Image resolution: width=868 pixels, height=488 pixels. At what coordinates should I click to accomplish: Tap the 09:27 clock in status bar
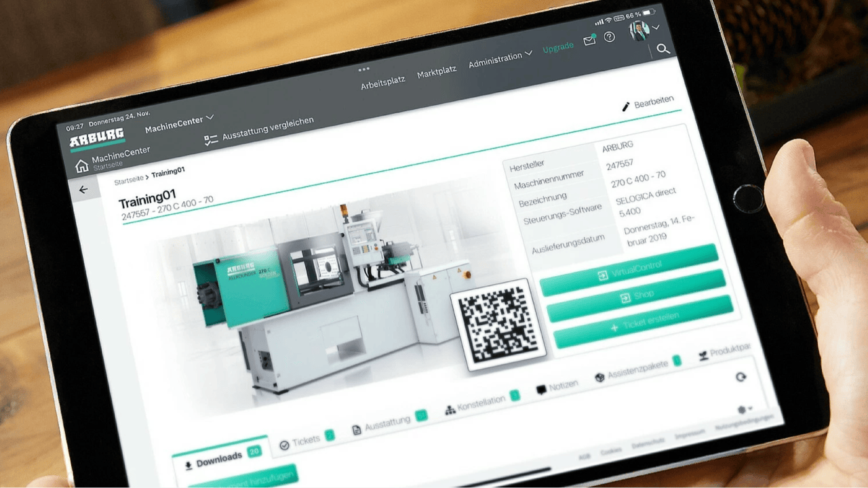point(75,127)
